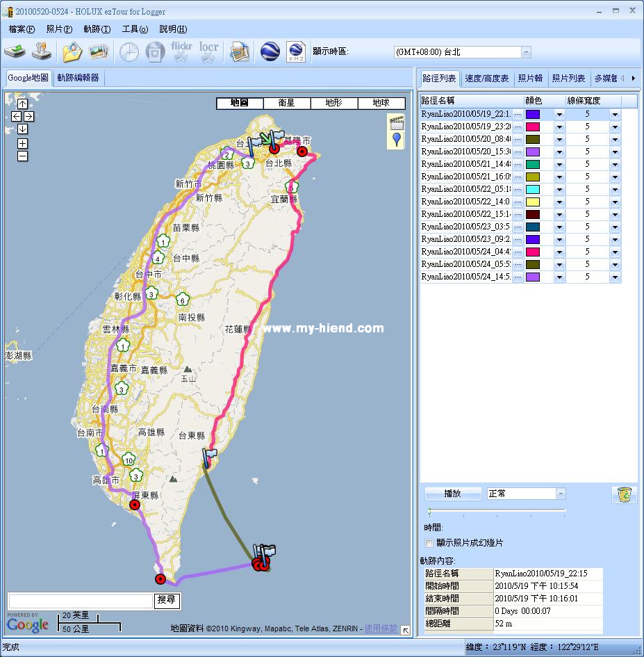This screenshot has height=657, width=644.
Task: Click the flickr upload icon
Action: pyautogui.click(x=181, y=51)
